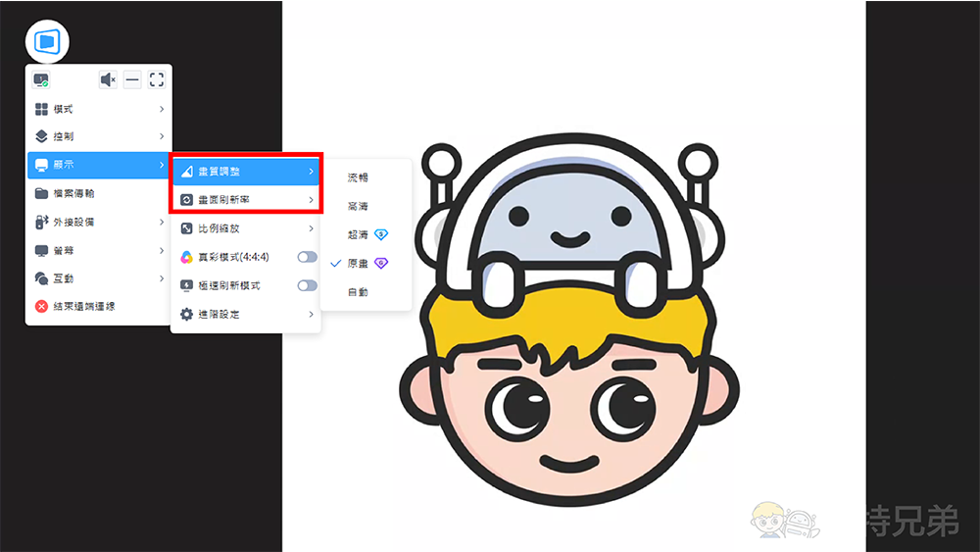Choose 超清 picture quality

coord(358,235)
